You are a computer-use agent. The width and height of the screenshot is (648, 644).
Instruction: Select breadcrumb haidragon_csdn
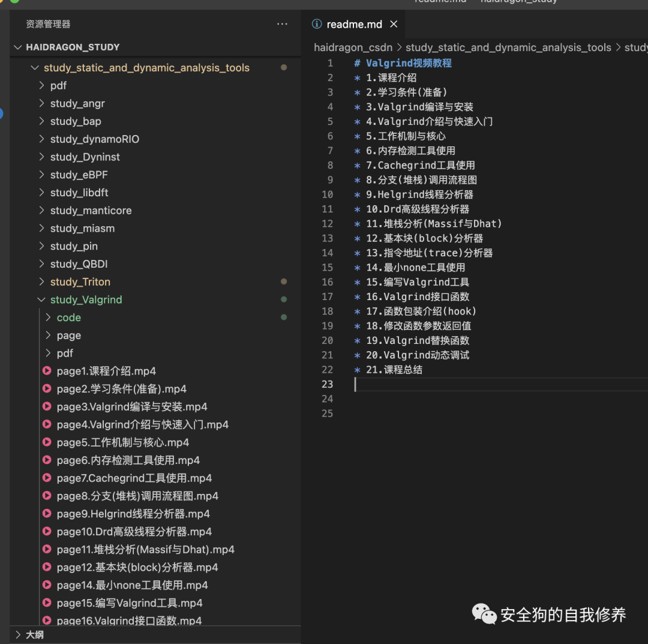click(x=353, y=47)
